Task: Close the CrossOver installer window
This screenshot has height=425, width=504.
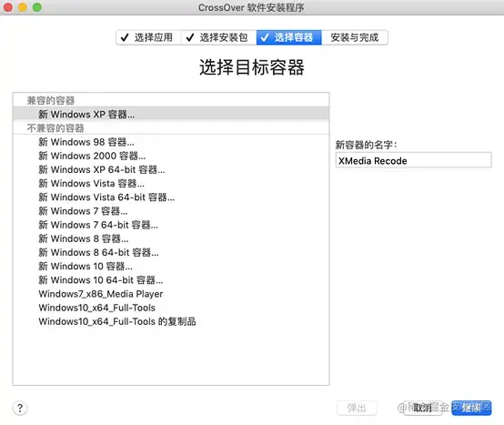Action: (7, 7)
